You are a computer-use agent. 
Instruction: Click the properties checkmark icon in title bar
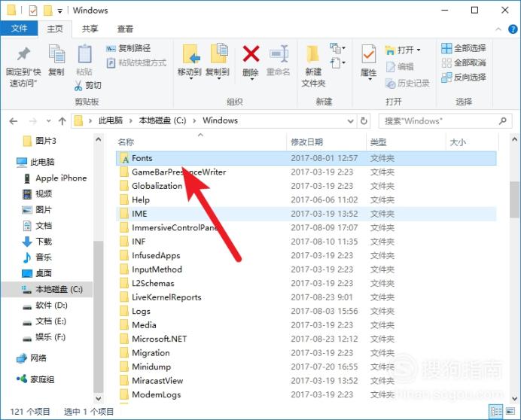(x=33, y=11)
